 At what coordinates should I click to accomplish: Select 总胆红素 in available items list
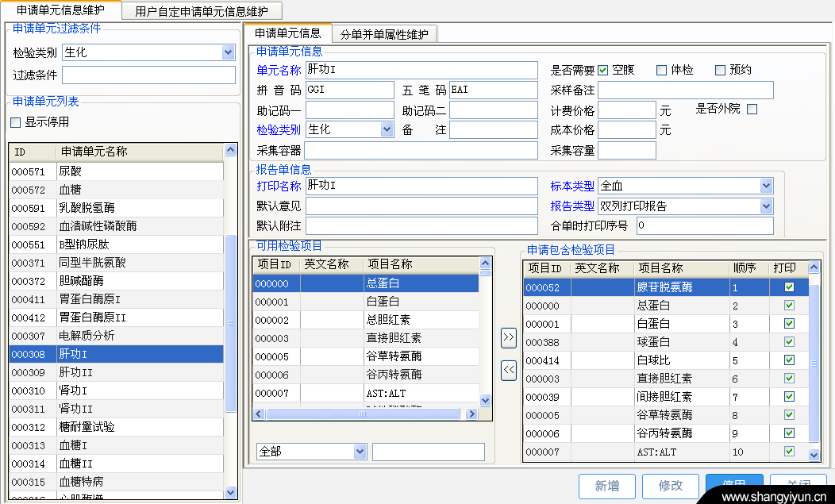coord(366,320)
